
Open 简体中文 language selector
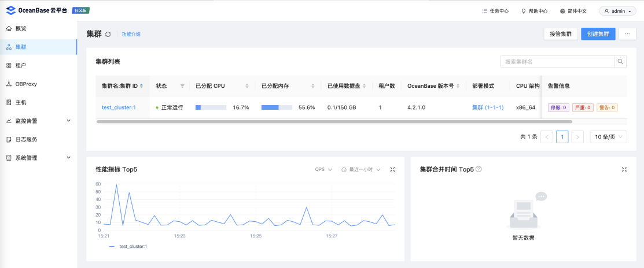pos(573,11)
